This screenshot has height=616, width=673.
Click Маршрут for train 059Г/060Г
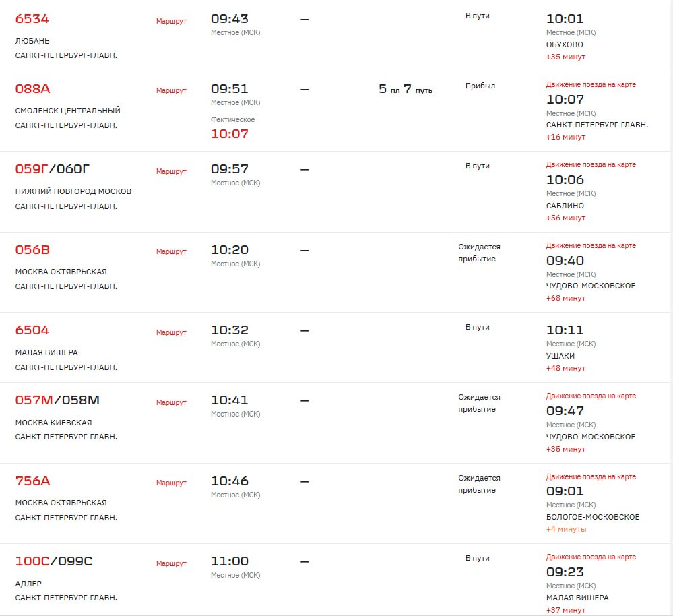(171, 171)
